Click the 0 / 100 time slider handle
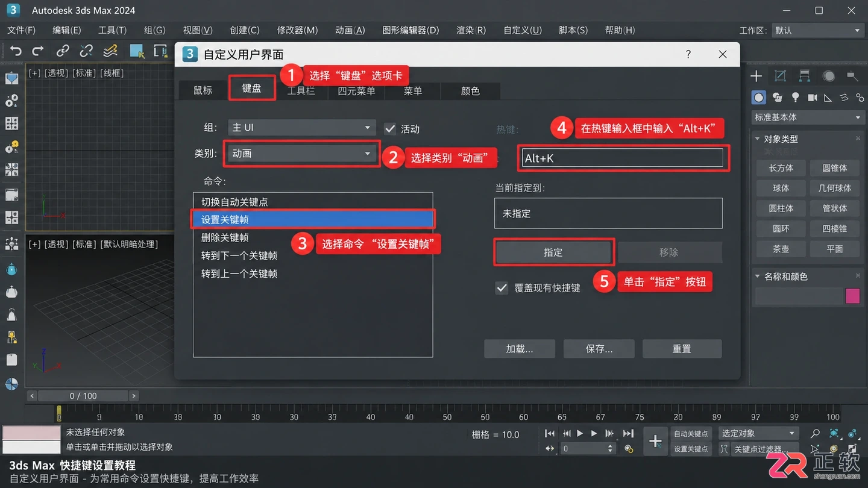Viewport: 868px width, 488px height. click(83, 396)
